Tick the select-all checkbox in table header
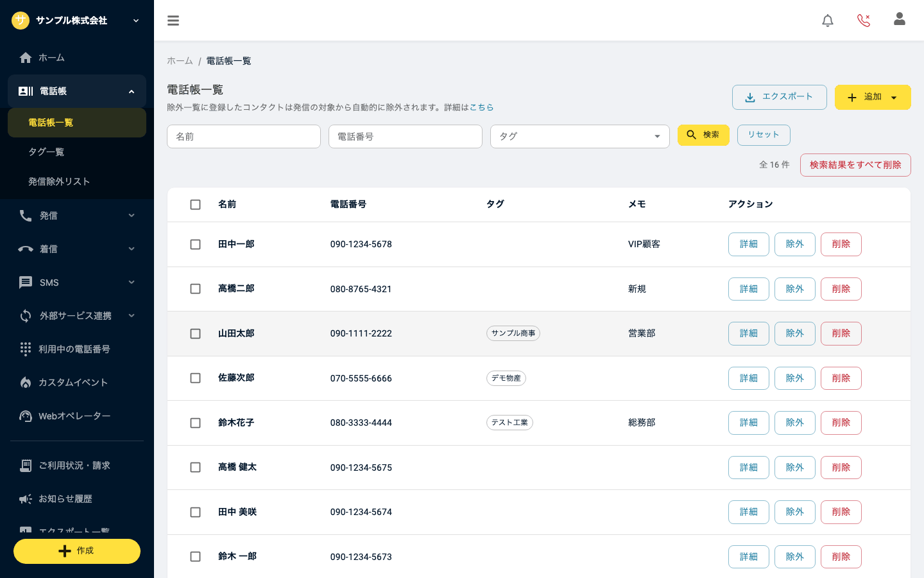This screenshot has width=924, height=578. coord(196,205)
